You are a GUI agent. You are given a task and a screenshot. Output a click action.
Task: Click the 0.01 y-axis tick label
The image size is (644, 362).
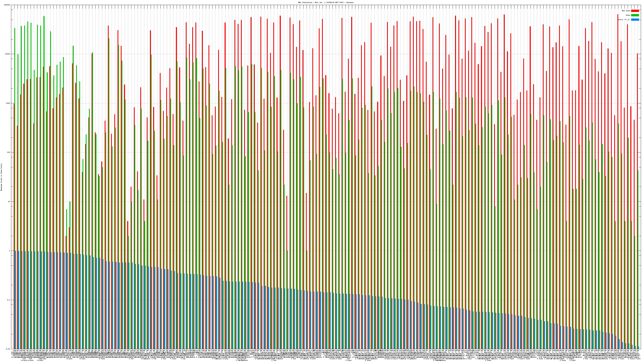pyautogui.click(x=8, y=349)
